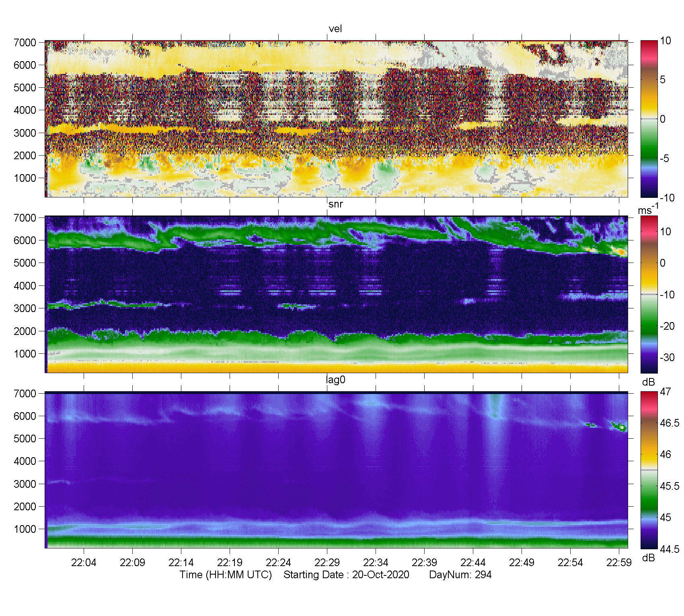This screenshot has height=616, width=684.
Task: Click the lag0 colorbar beside the lag0 plot
Action: point(649,470)
